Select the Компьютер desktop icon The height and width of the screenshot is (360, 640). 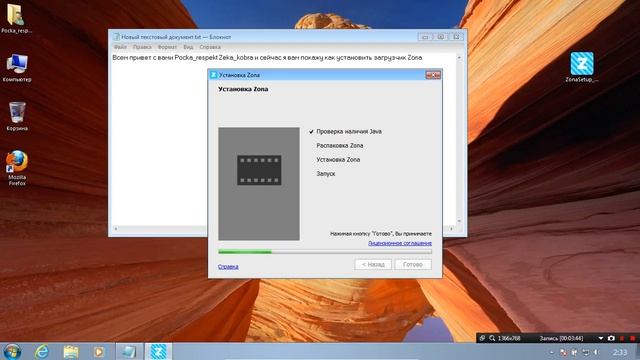17,68
